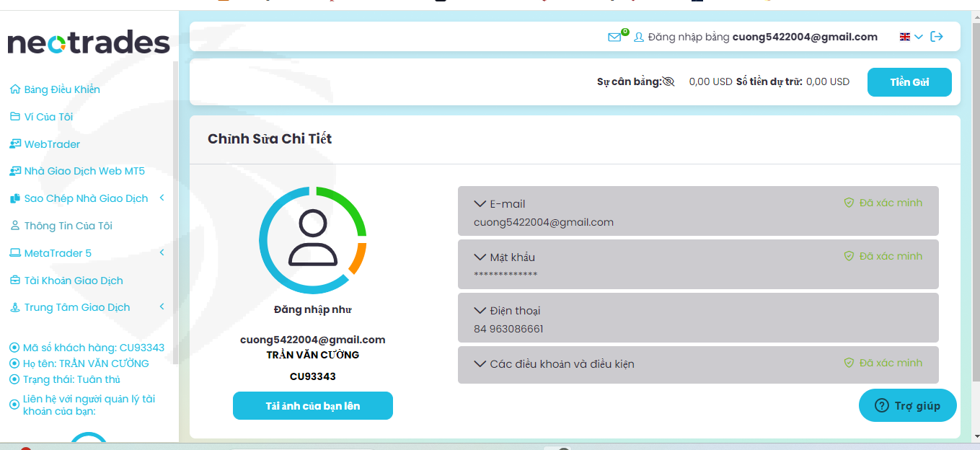Click the verified shield icon in Mật khẩu row
Image resolution: width=980 pixels, height=450 pixels.
point(849,256)
